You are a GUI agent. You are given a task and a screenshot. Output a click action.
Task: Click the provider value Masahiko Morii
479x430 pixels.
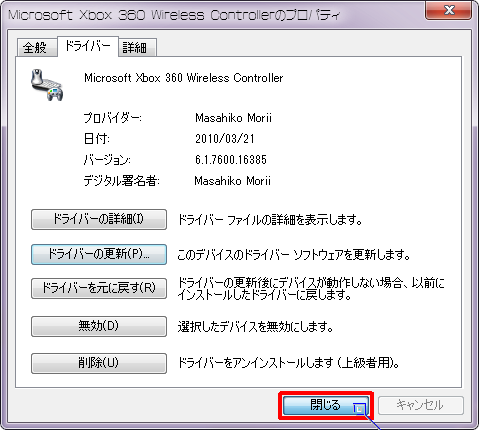233,118
